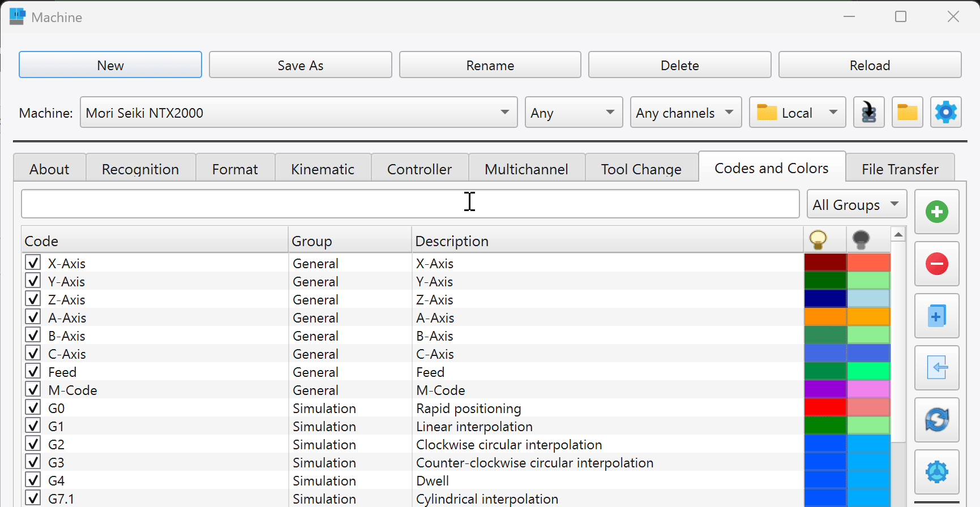Uncheck the Y-Axis checkbox
Image resolution: width=980 pixels, height=507 pixels.
coord(33,281)
